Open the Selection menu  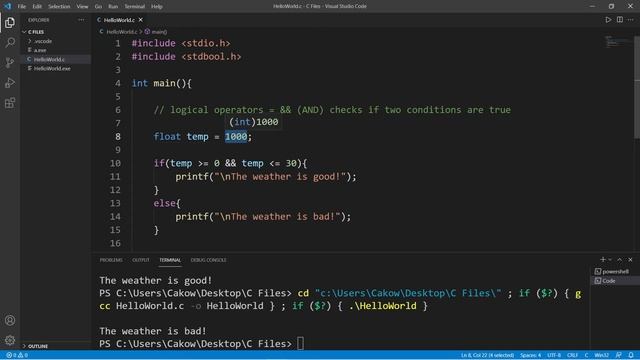(x=59, y=7)
